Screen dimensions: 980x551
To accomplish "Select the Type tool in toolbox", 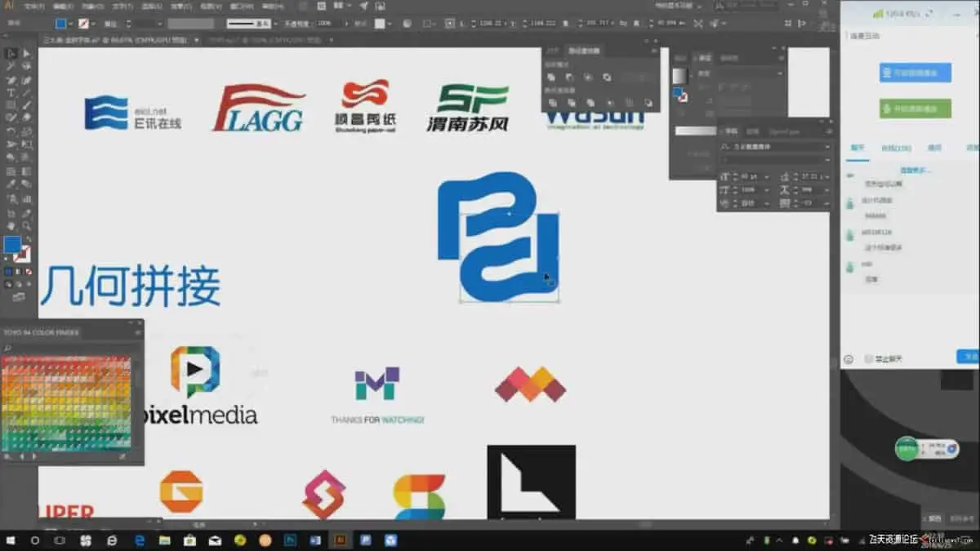I will pos(11,92).
